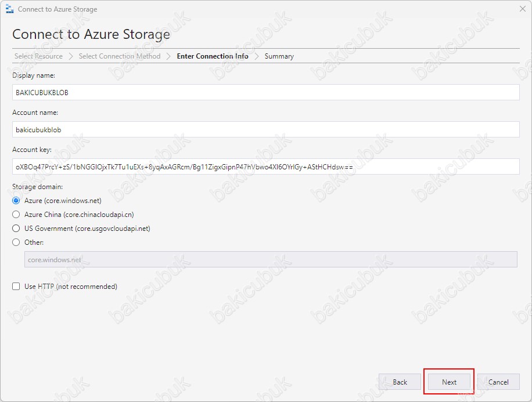Click the Display name: label
The image size is (532, 402).
click(34, 75)
